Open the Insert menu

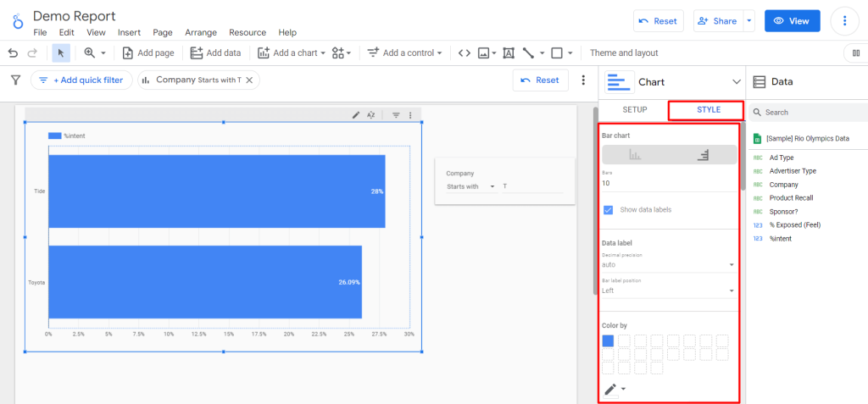pyautogui.click(x=129, y=33)
